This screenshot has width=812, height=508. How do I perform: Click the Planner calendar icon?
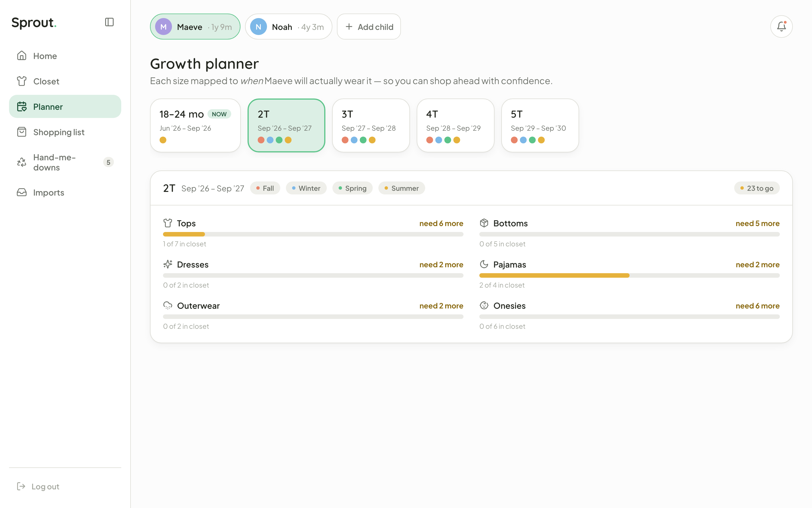click(x=22, y=106)
